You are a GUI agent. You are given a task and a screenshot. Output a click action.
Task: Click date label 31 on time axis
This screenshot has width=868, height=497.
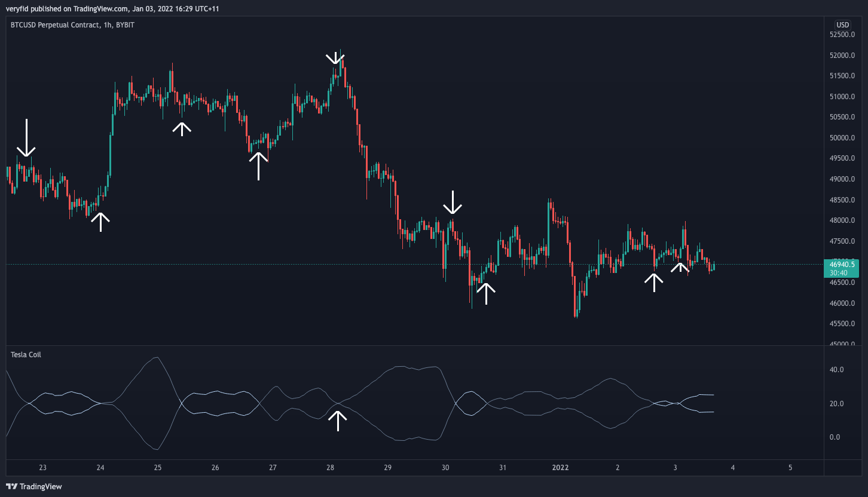[503, 468]
